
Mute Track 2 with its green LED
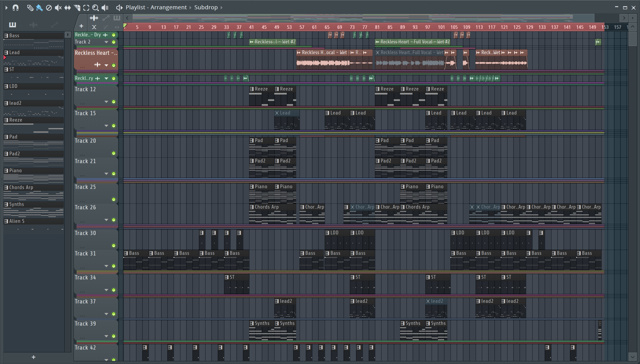114,42
